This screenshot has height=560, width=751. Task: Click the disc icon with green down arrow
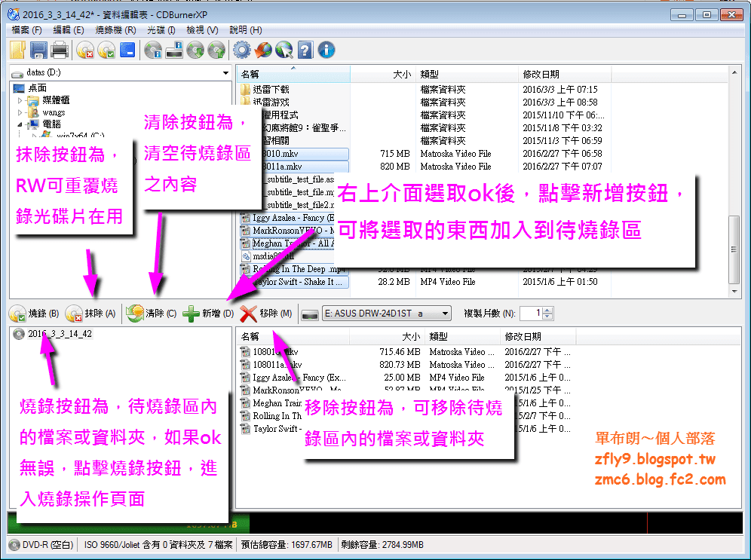coord(195,50)
